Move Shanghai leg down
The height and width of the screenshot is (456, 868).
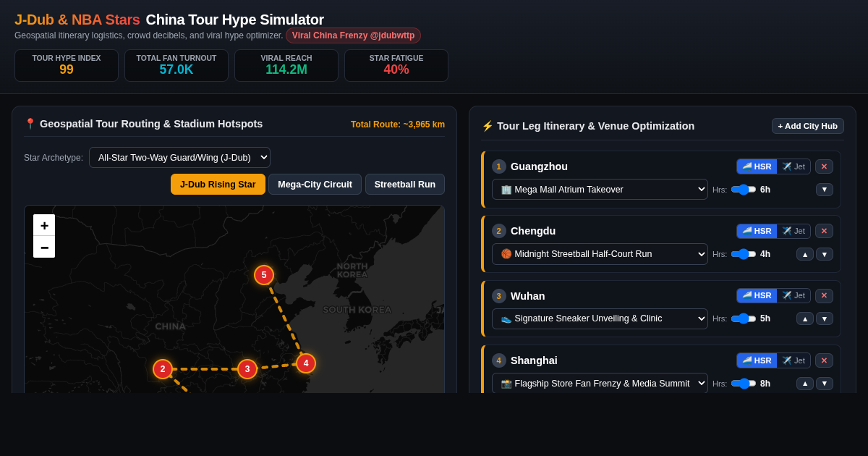pos(825,383)
